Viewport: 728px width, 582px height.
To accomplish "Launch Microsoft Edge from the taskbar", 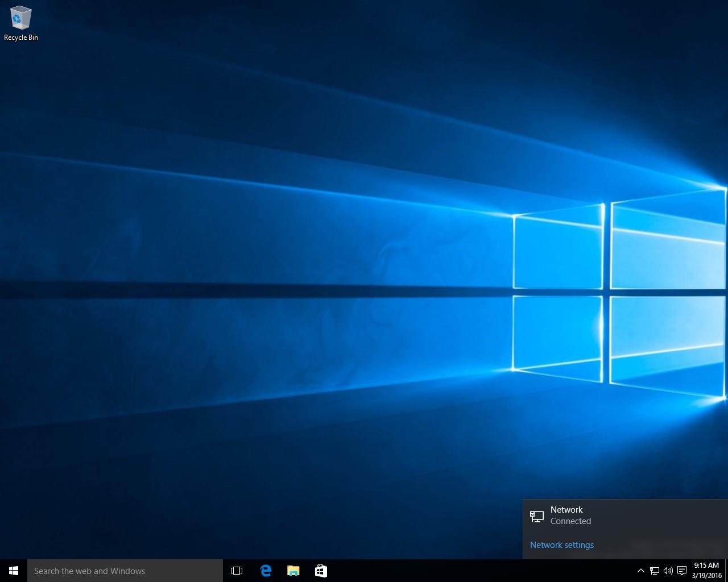I will click(266, 571).
